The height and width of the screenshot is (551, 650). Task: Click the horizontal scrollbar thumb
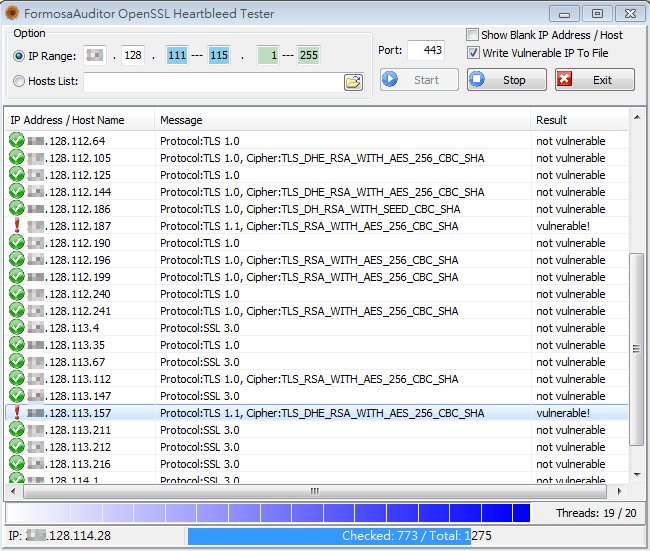click(x=315, y=491)
